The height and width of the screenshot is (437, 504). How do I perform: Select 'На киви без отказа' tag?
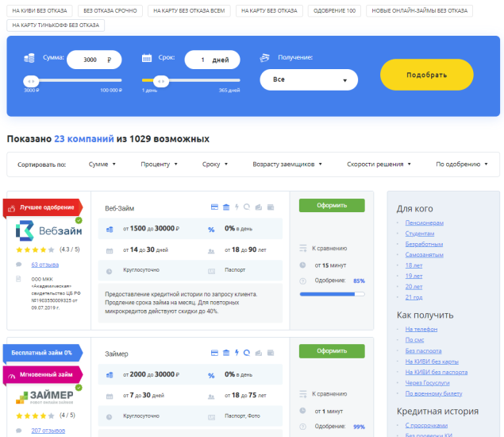(40, 10)
